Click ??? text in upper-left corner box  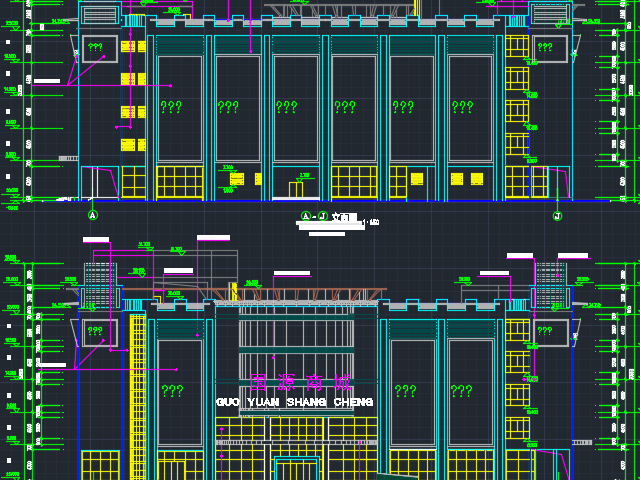95,47
